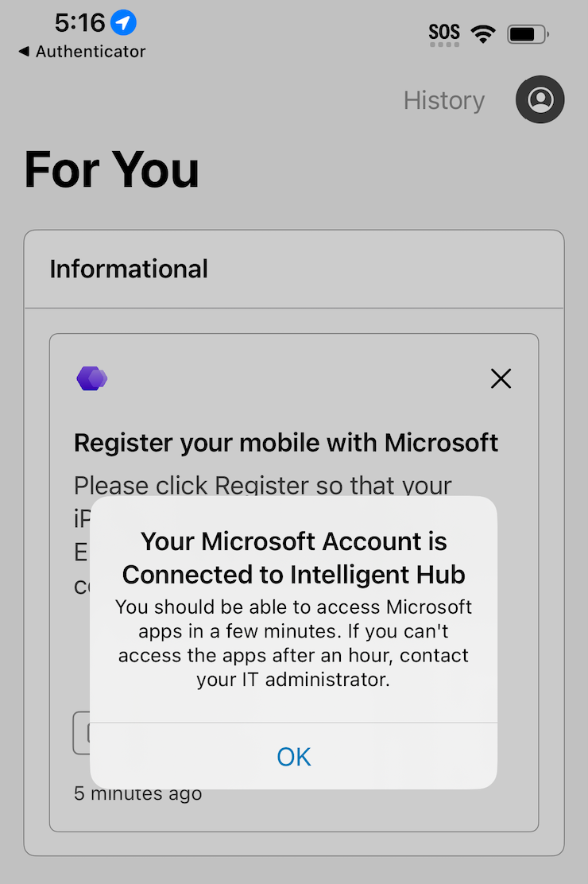Open the History page
The width and height of the screenshot is (588, 884).
coord(443,101)
